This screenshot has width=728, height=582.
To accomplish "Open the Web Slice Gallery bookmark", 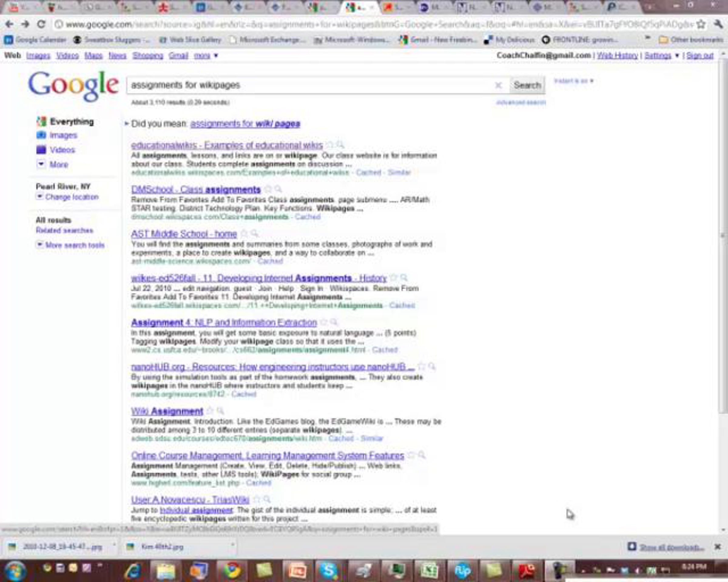I will point(190,40).
